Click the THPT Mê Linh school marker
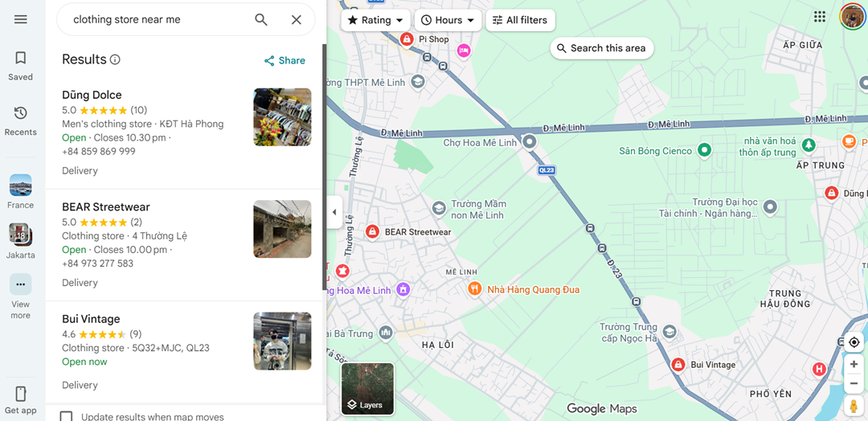Image resolution: width=868 pixels, height=421 pixels. click(418, 82)
